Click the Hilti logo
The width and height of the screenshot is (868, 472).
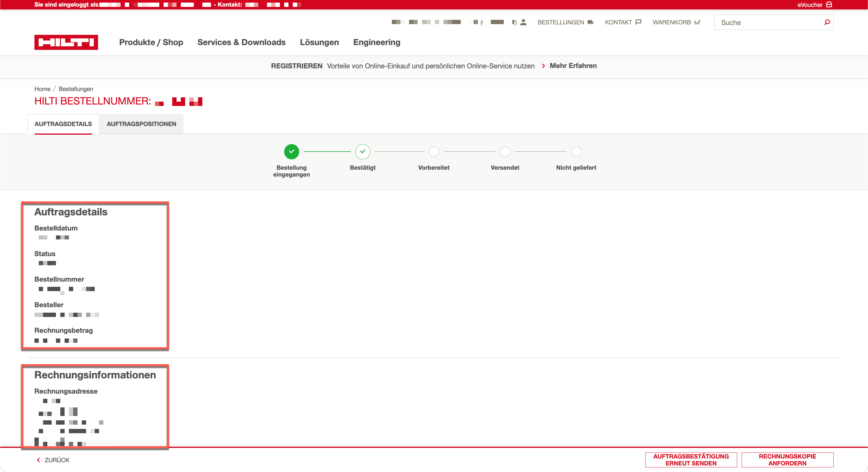(66, 42)
